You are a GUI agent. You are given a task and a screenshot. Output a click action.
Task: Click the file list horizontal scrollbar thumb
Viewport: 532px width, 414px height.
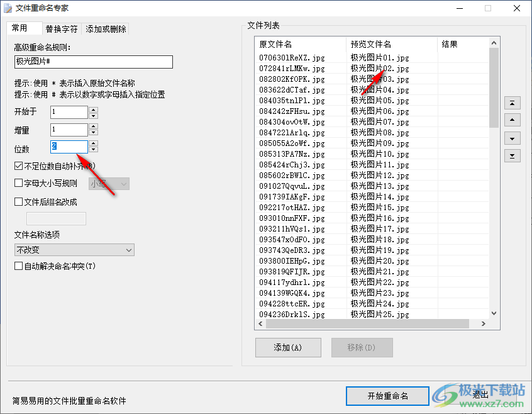click(x=367, y=324)
